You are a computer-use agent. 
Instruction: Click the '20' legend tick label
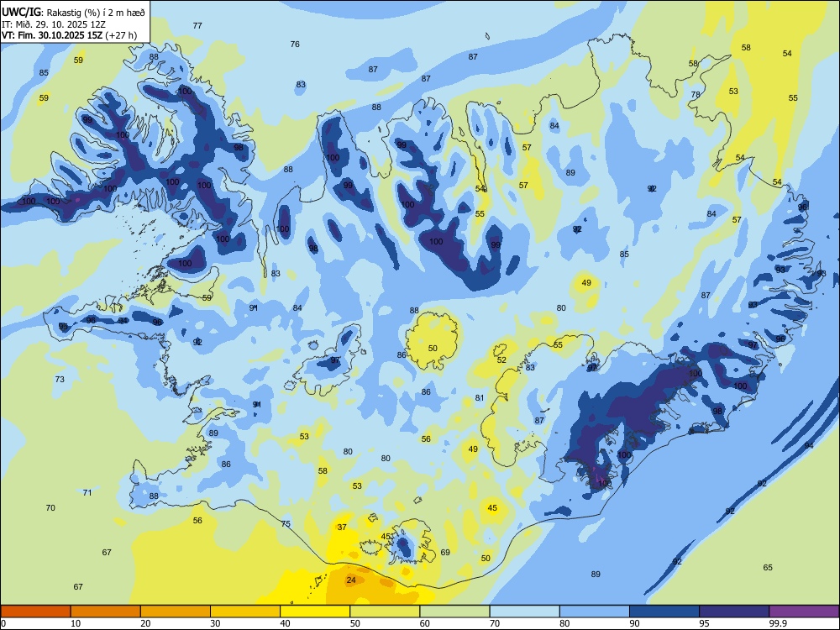tap(145, 623)
